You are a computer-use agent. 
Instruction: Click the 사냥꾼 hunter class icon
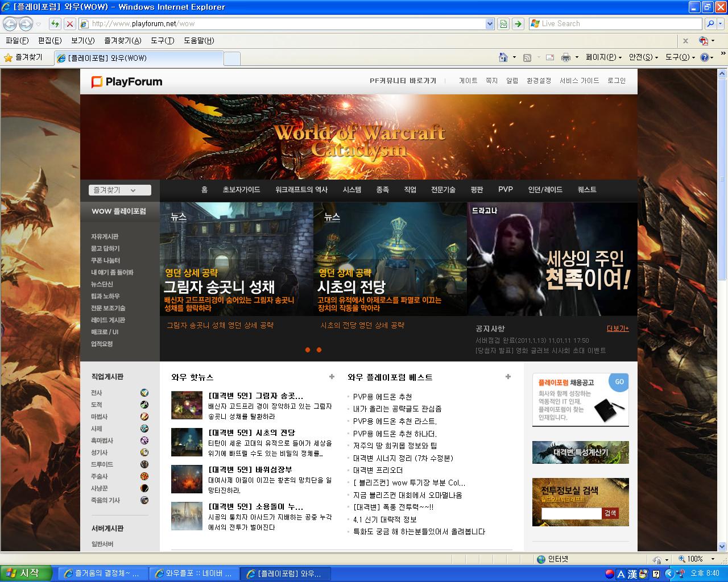[144, 488]
